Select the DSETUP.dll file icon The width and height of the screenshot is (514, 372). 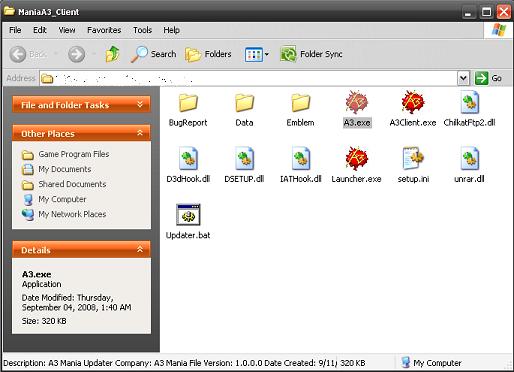(x=244, y=159)
